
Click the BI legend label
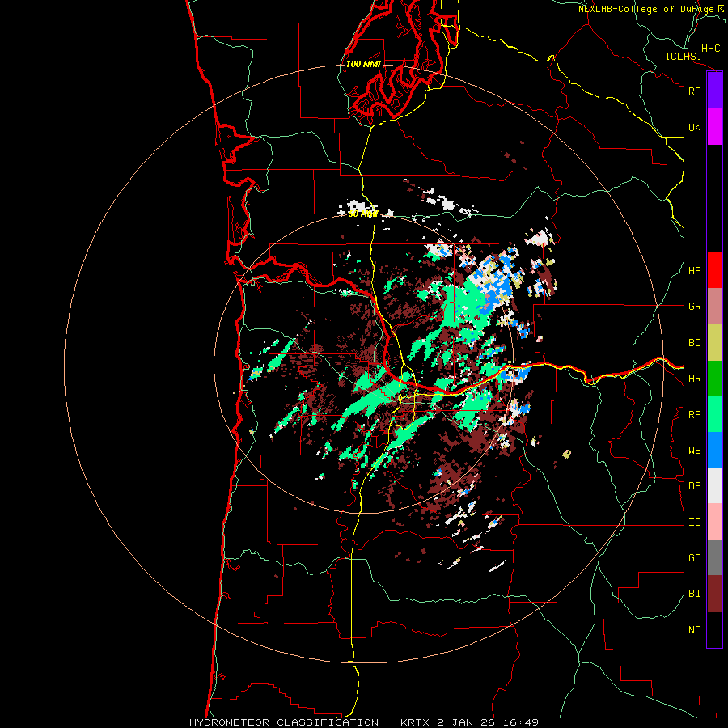tap(694, 594)
